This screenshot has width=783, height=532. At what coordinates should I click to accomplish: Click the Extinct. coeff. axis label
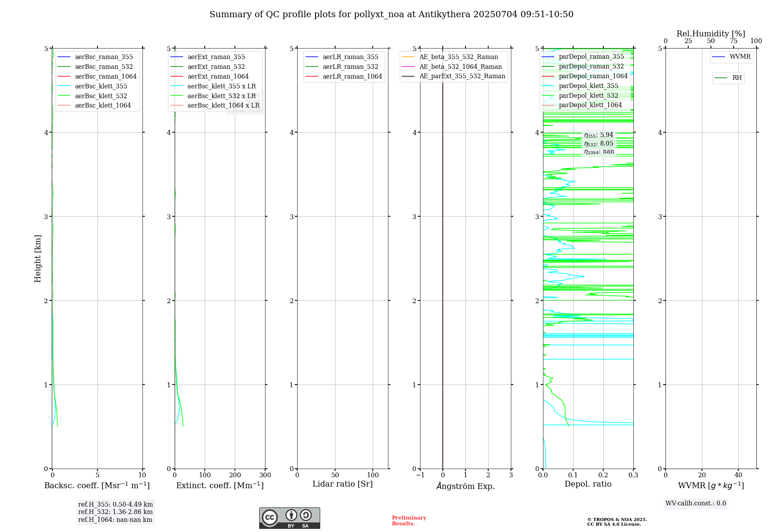(x=220, y=485)
